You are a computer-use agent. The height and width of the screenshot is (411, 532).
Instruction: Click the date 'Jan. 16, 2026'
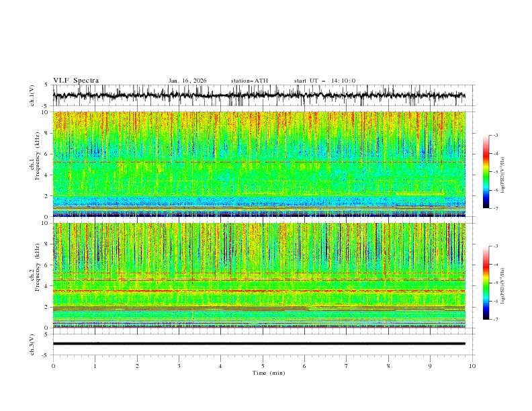[187, 81]
